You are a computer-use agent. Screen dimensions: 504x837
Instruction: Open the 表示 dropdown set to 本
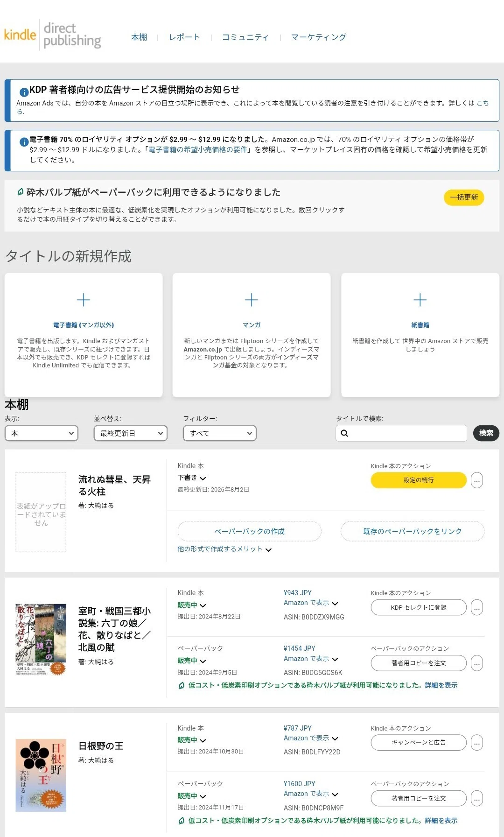(42, 433)
